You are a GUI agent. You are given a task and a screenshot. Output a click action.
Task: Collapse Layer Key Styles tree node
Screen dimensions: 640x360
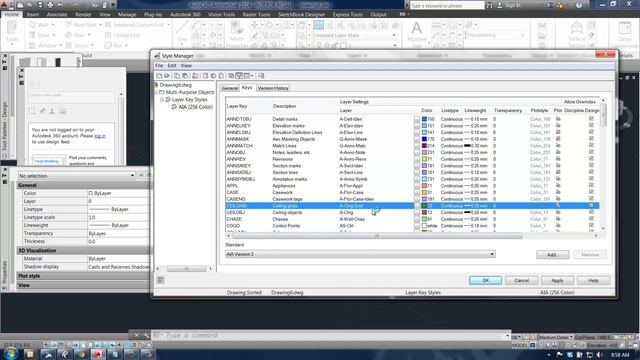pyautogui.click(x=162, y=100)
